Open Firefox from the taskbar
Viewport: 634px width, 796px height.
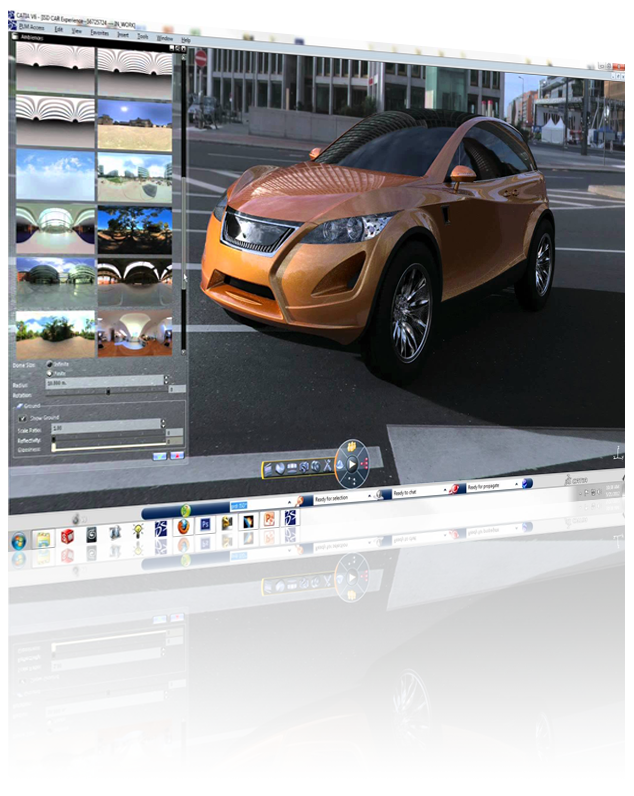183,524
